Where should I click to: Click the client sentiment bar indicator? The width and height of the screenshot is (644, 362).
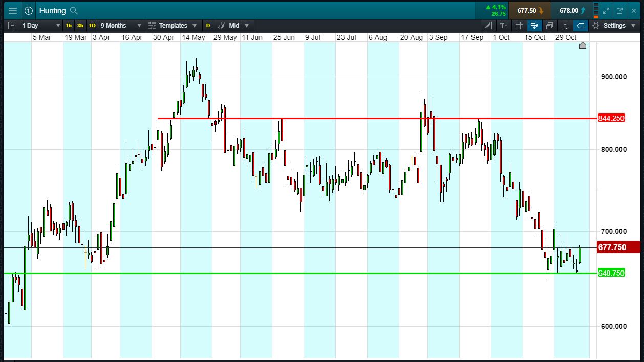coord(596,10)
